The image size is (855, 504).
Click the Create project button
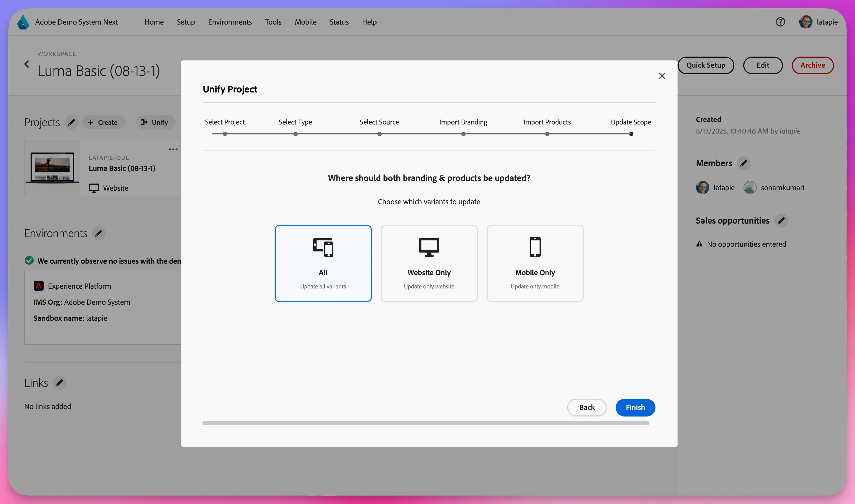coord(103,122)
